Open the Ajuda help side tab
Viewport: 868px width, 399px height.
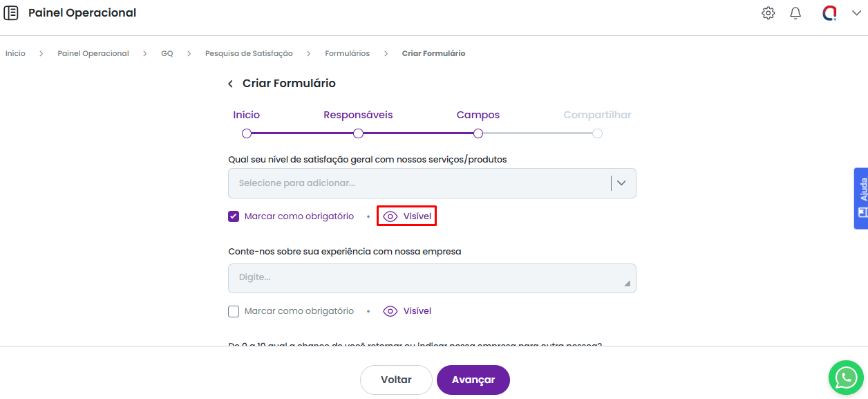point(861,198)
